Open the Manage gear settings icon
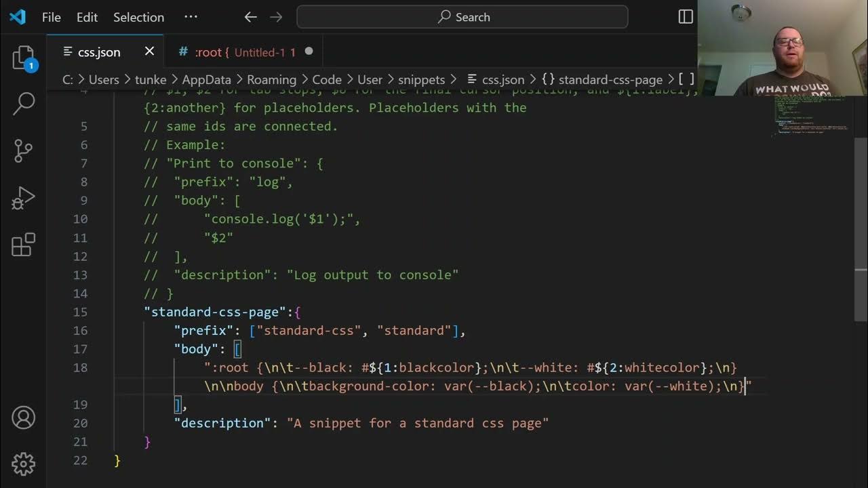 click(23, 464)
